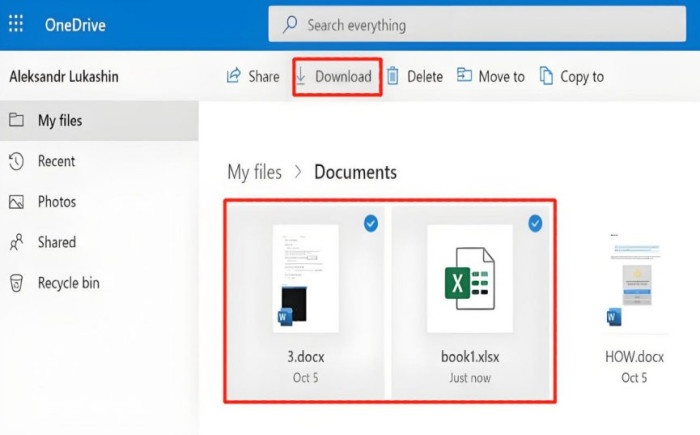Click the breadcrumb chevron before Documents
700x435 pixels.
click(298, 173)
